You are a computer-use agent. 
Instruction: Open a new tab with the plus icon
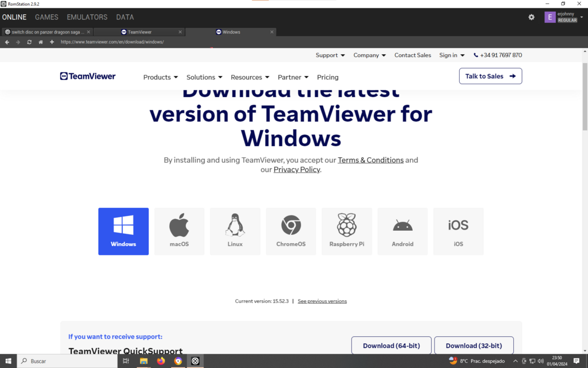[x=52, y=42]
